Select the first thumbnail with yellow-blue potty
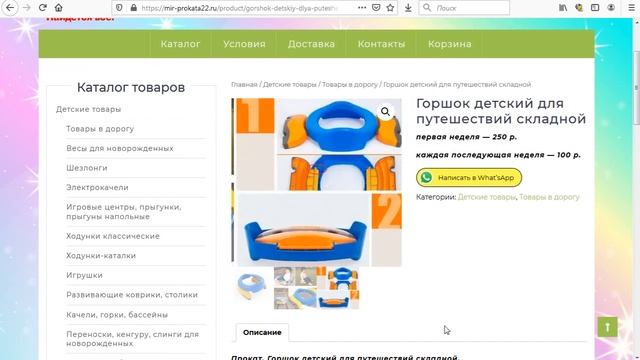This screenshot has height=360, width=640. point(251,288)
